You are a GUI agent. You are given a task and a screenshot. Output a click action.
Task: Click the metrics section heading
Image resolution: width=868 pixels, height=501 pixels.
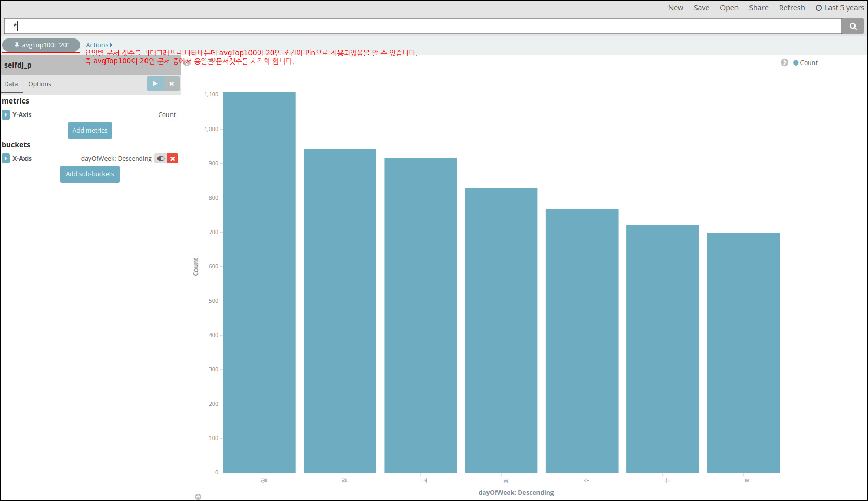(16, 101)
